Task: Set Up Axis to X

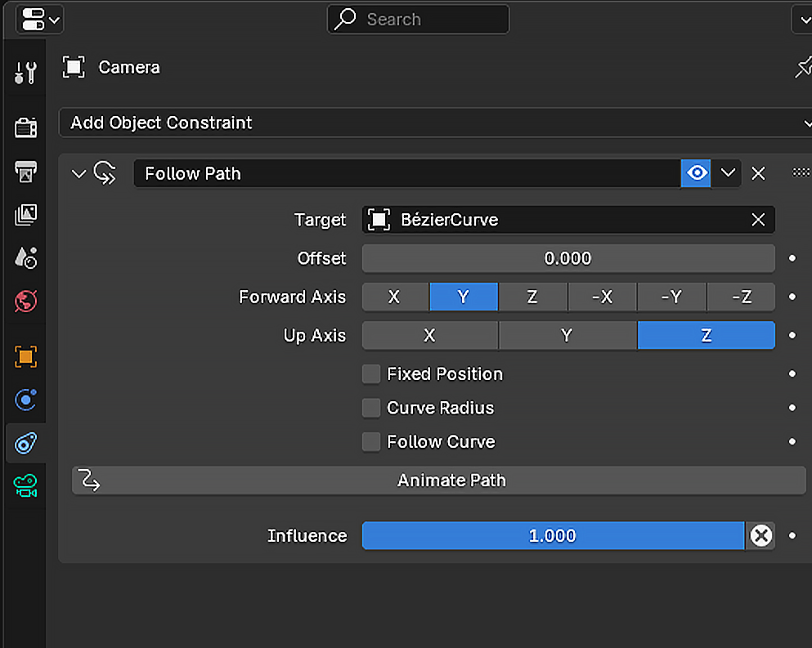Action: 430,335
